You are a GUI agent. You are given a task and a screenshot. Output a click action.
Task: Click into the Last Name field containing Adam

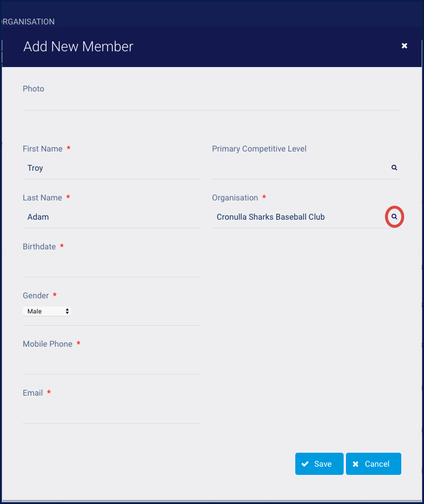point(111,217)
